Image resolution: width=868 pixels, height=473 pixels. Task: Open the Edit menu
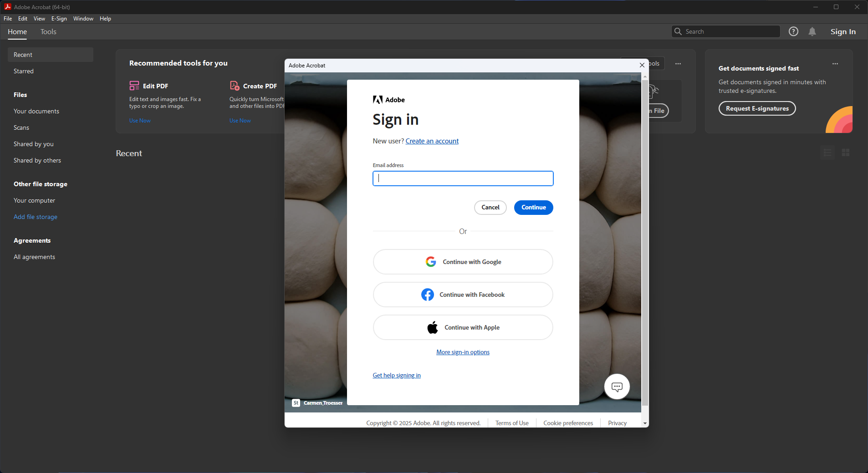point(23,19)
